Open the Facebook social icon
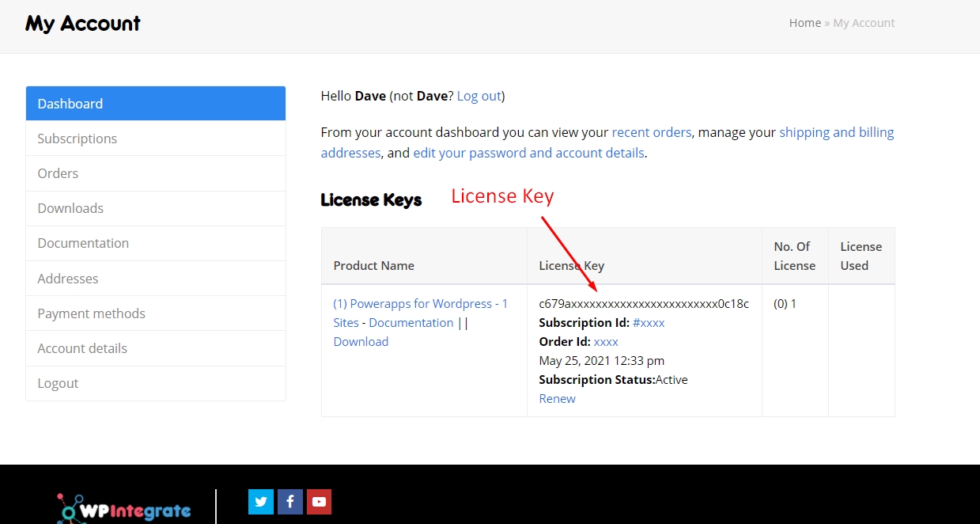Viewport: 980px width, 524px height. (290, 502)
